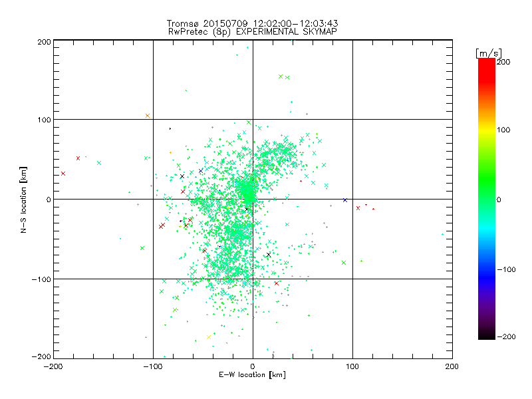Click the x-axis tick label '0'
Viewport: 532px width, 399px height.
(x=253, y=366)
